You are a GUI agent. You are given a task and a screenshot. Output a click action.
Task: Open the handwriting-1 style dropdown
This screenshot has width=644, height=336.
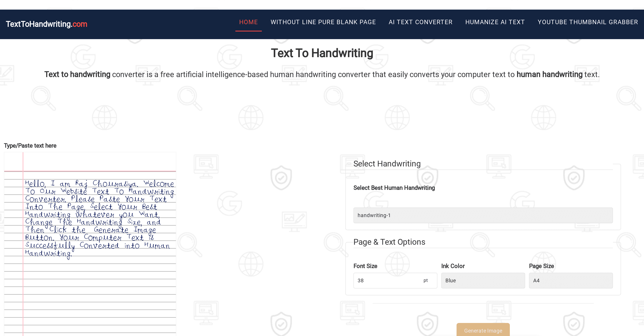point(482,215)
